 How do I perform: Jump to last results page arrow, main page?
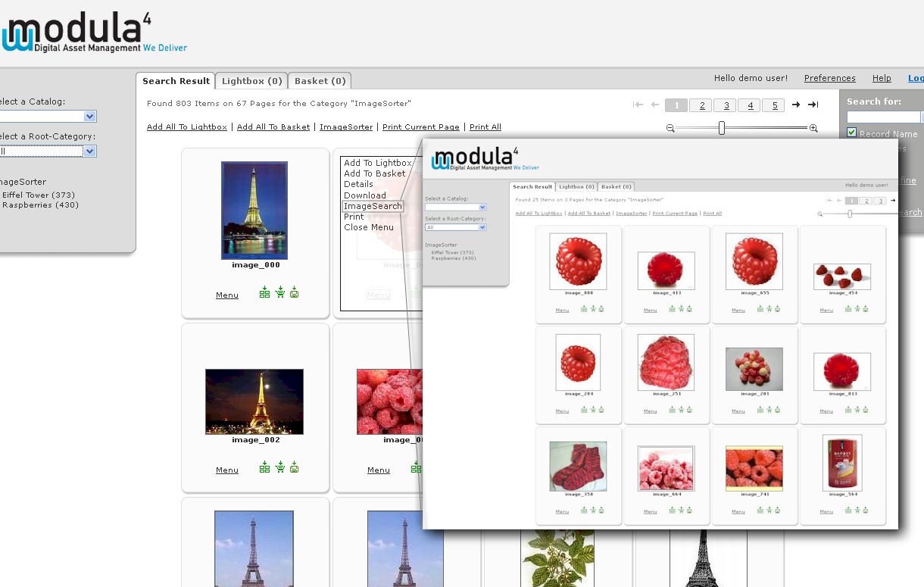tap(813, 105)
